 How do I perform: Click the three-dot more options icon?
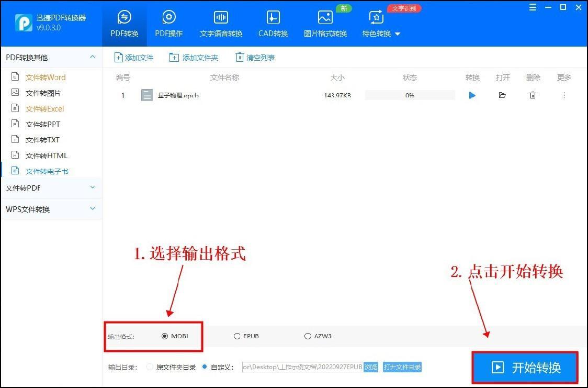point(564,95)
